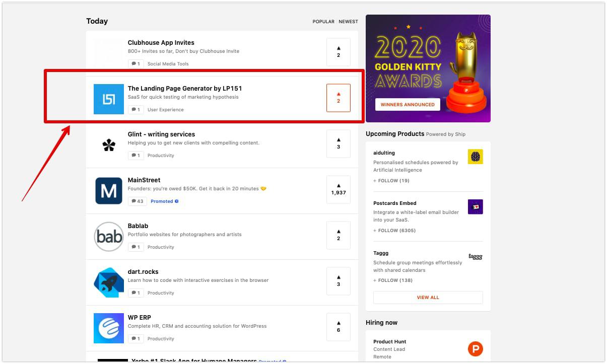
Task: Upvote dart.rocks product
Action: pyautogui.click(x=338, y=281)
